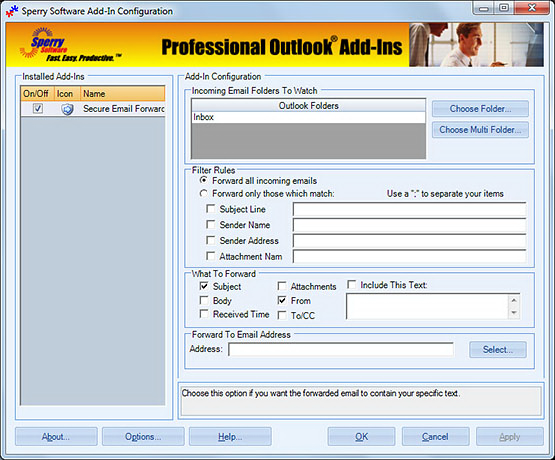The height and width of the screenshot is (460, 555).
Task: Select the Inbox row in Outlook Folders
Action: pyautogui.click(x=308, y=117)
